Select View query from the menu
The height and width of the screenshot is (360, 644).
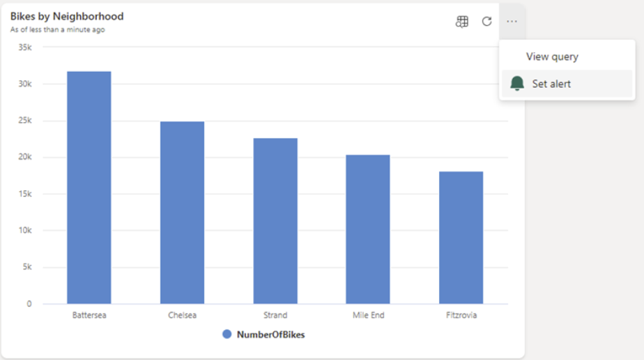[552, 57]
